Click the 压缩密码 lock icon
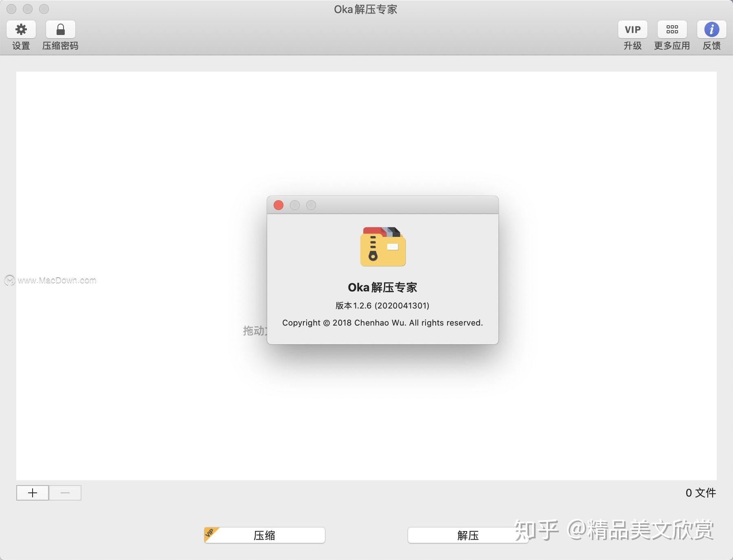The image size is (733, 560). pyautogui.click(x=60, y=29)
